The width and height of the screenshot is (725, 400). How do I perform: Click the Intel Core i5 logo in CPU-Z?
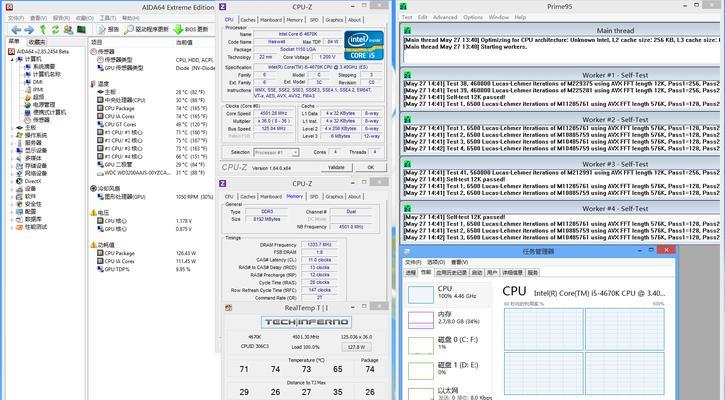pyautogui.click(x=364, y=45)
